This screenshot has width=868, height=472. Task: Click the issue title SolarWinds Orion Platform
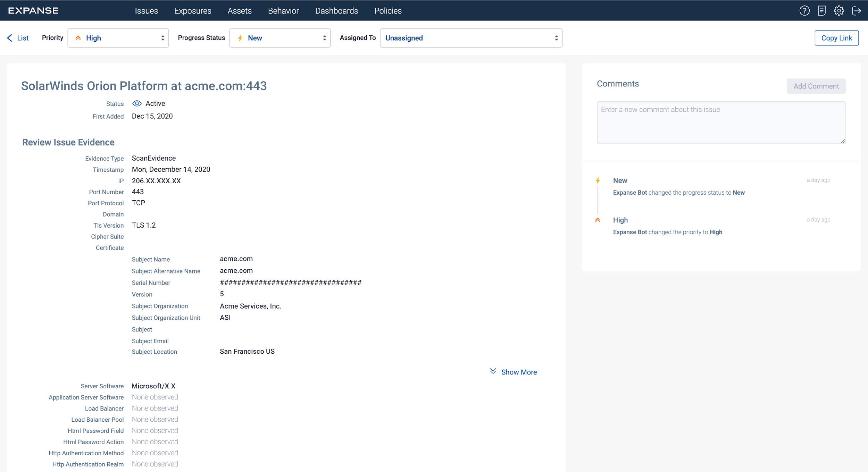tap(144, 86)
